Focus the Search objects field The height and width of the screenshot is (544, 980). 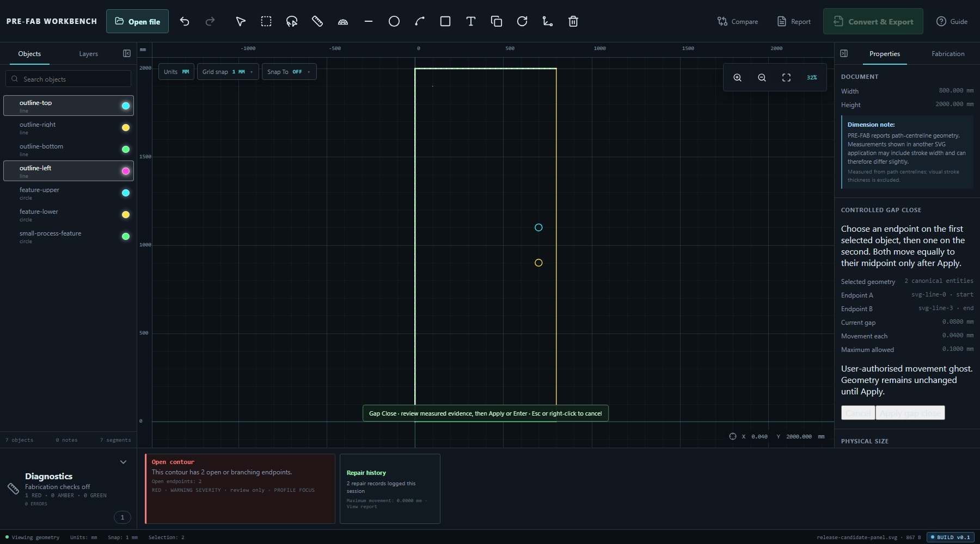click(69, 79)
